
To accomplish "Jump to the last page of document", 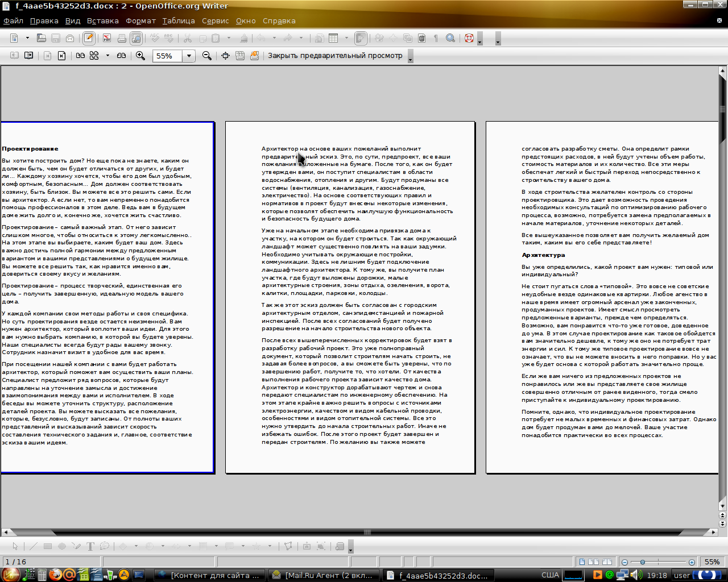I will (61, 56).
